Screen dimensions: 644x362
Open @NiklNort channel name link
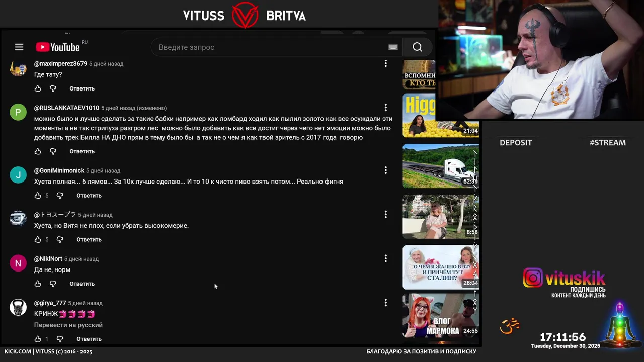pos(48,259)
